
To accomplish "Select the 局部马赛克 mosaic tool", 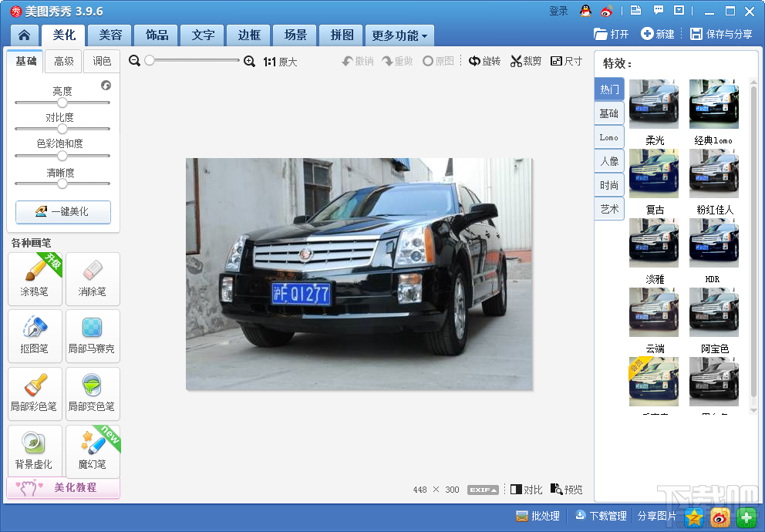I will coord(93,336).
